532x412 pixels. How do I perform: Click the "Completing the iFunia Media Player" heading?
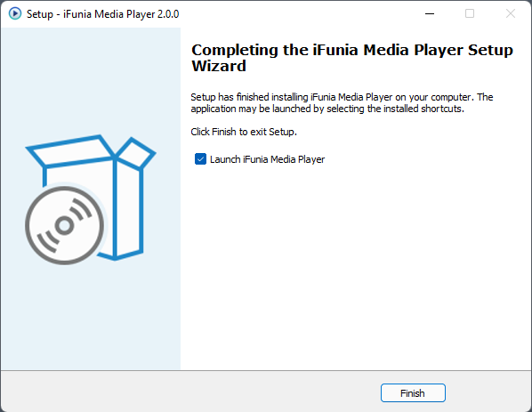point(351,50)
